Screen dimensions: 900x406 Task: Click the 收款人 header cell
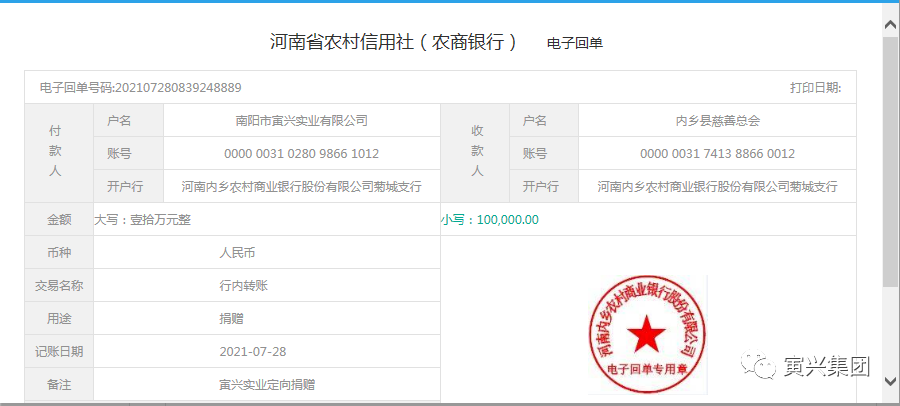(x=475, y=153)
